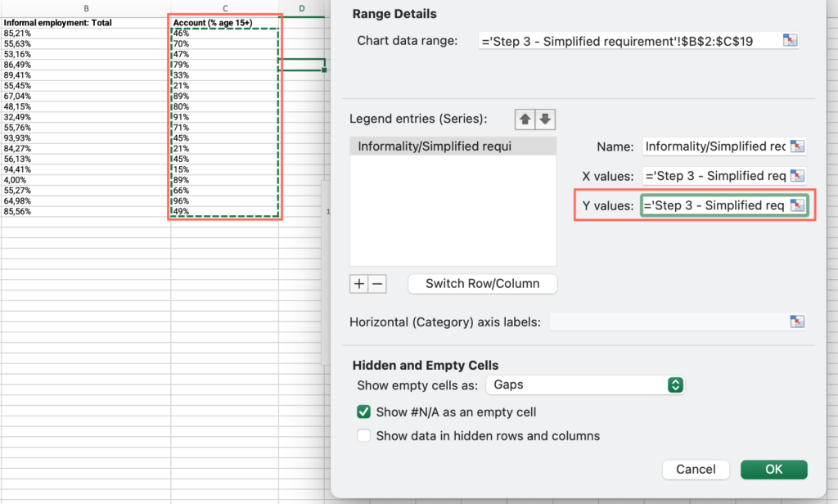Select the cell containing 93,93%

[86, 138]
